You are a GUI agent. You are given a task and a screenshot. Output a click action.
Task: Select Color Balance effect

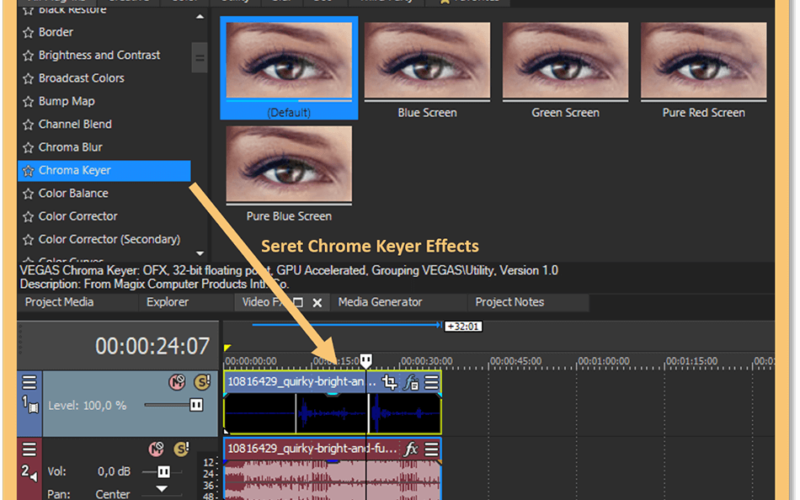click(73, 193)
